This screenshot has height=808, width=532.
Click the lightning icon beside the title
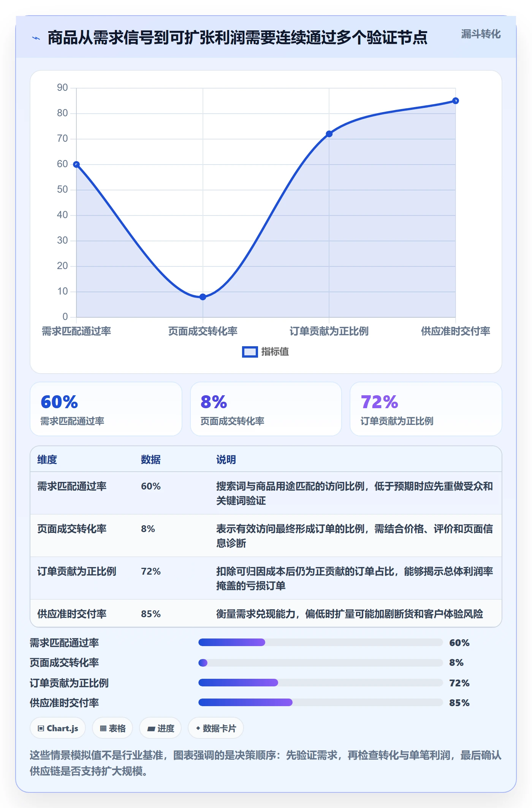[36, 38]
